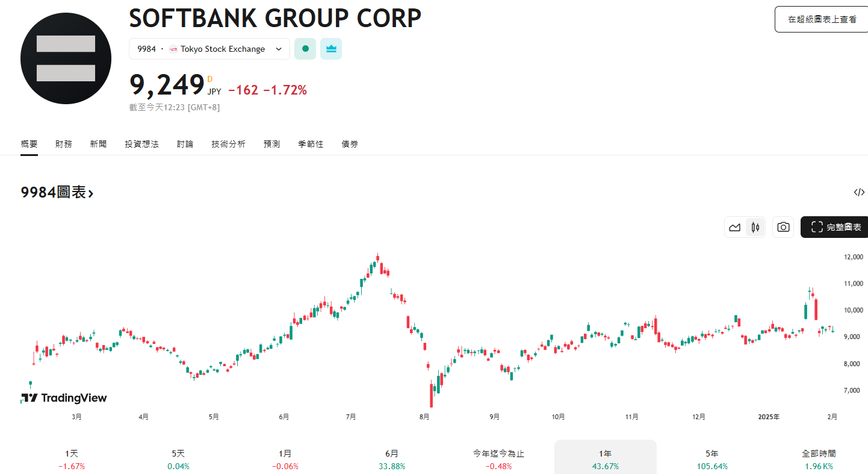Select the 今年迄今為止 performance range
This screenshot has width=868, height=474.
click(498, 459)
